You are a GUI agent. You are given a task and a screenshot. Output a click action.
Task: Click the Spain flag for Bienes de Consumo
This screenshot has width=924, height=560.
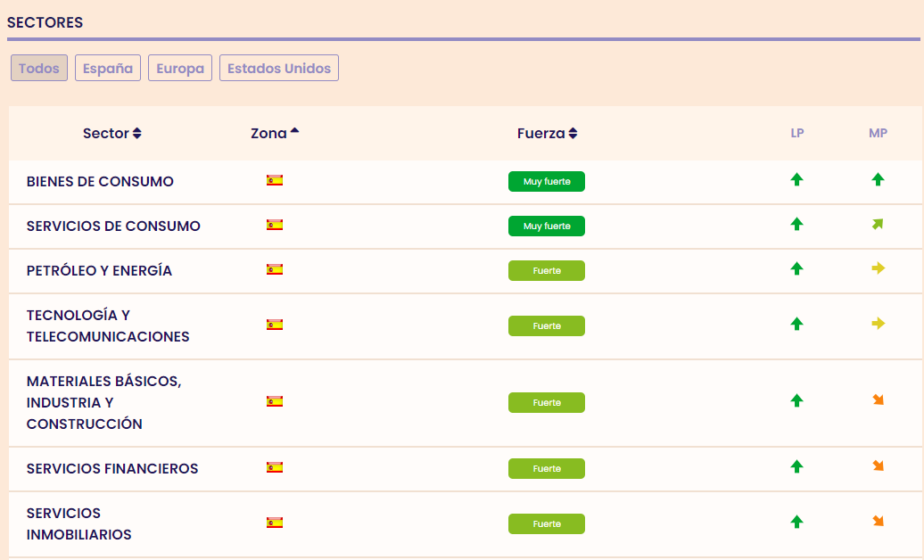275,180
